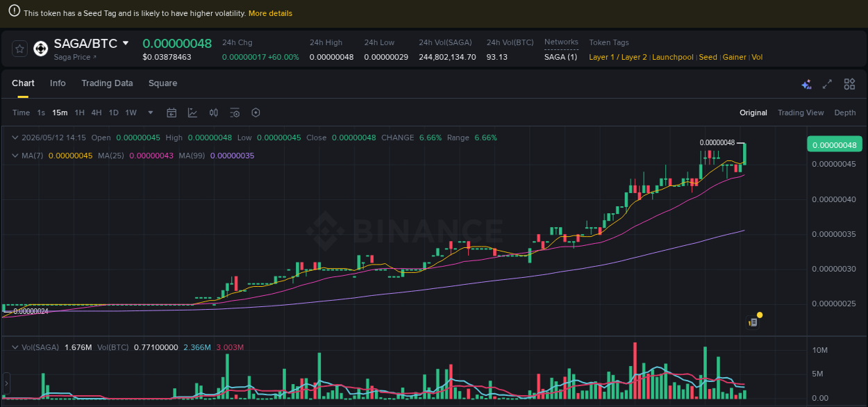Switch to the Trading Data tab
868x407 pixels.
pyautogui.click(x=107, y=83)
